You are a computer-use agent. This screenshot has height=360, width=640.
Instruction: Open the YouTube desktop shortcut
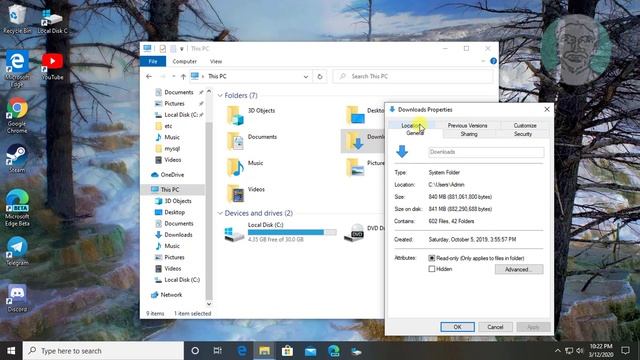[52, 66]
